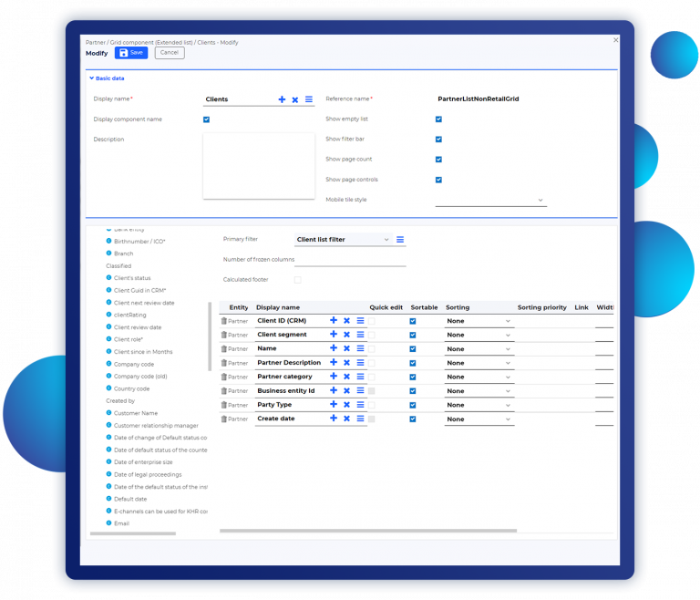Open the Mobile tile style dropdown
This screenshot has width=700, height=600.
tap(490, 200)
